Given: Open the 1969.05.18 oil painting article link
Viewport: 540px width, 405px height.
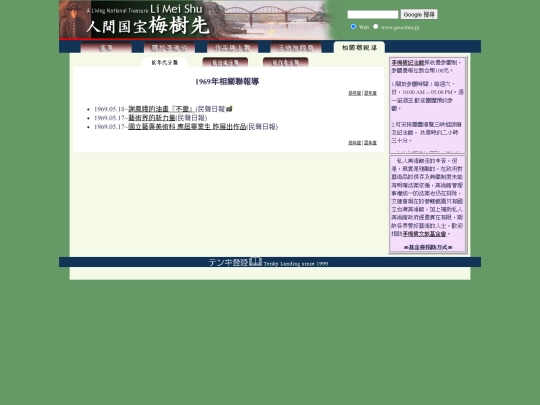Looking at the screenshot, I should 162,109.
